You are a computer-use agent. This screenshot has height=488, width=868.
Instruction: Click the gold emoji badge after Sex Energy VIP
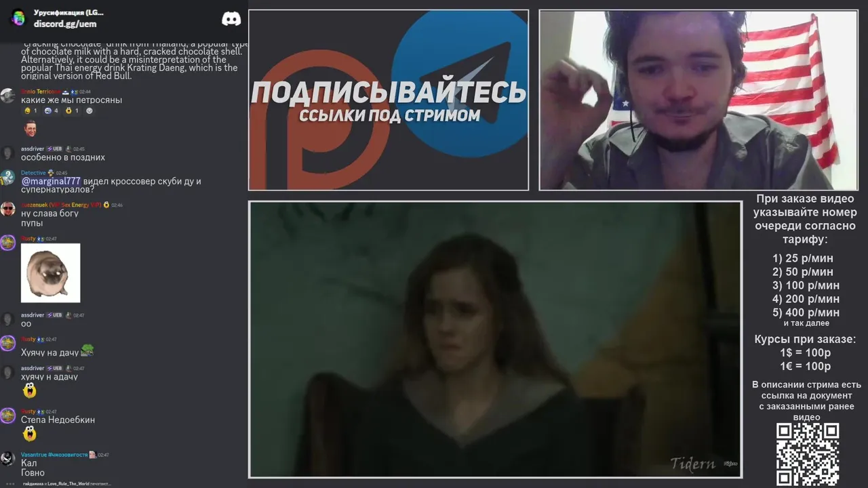[x=106, y=205]
